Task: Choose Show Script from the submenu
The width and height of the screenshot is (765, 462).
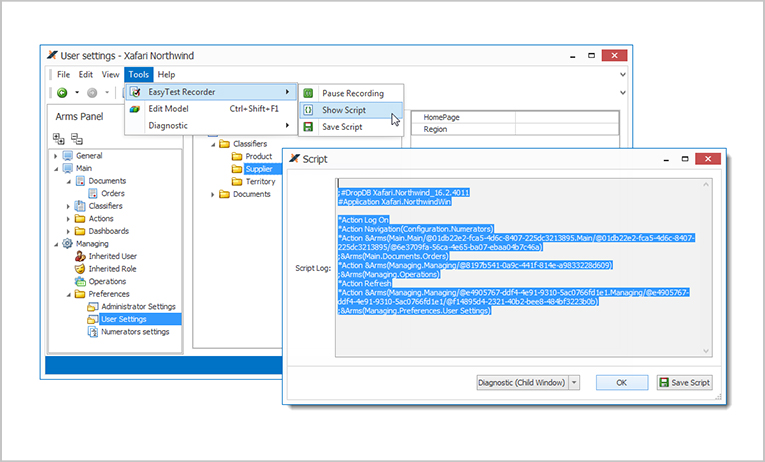Action: 351,110
